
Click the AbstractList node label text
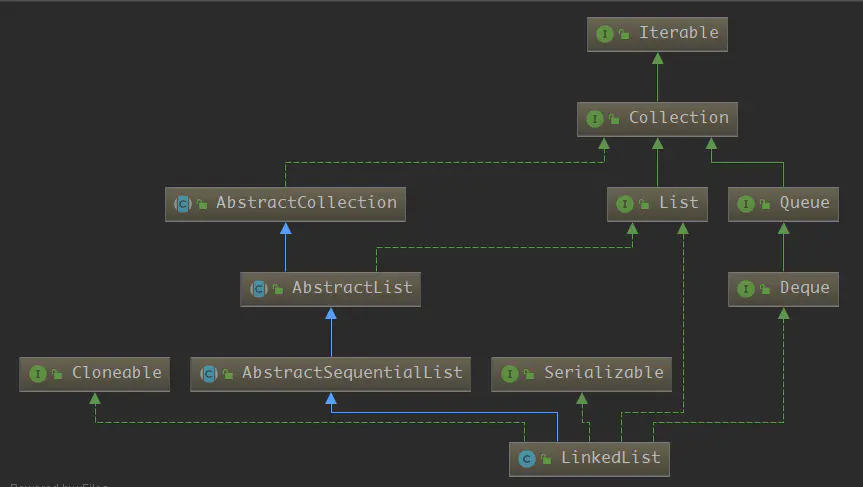click(352, 288)
